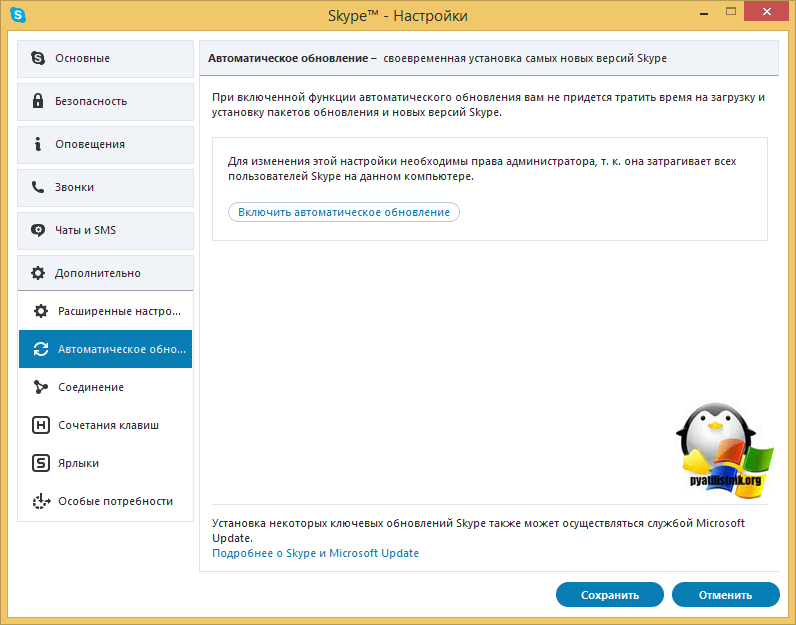Select Автоматическое обновление sub-item
The image size is (796, 625).
point(106,349)
